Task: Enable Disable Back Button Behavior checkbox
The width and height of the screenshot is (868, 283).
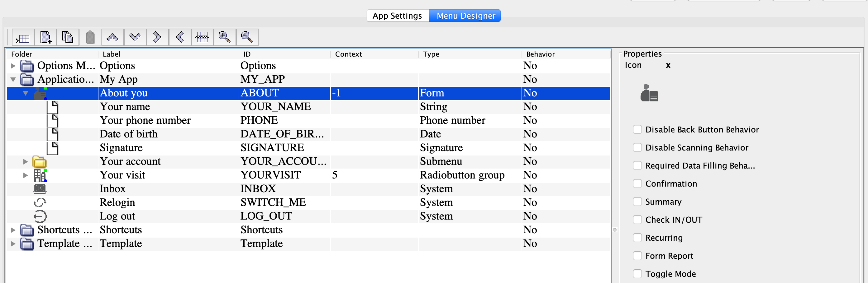Action: [x=637, y=130]
